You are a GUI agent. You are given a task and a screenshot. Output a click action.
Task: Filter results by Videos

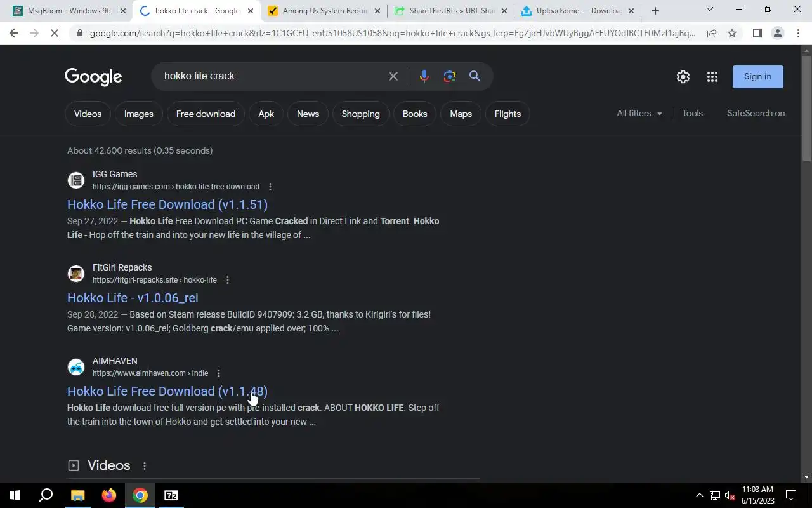(88, 114)
